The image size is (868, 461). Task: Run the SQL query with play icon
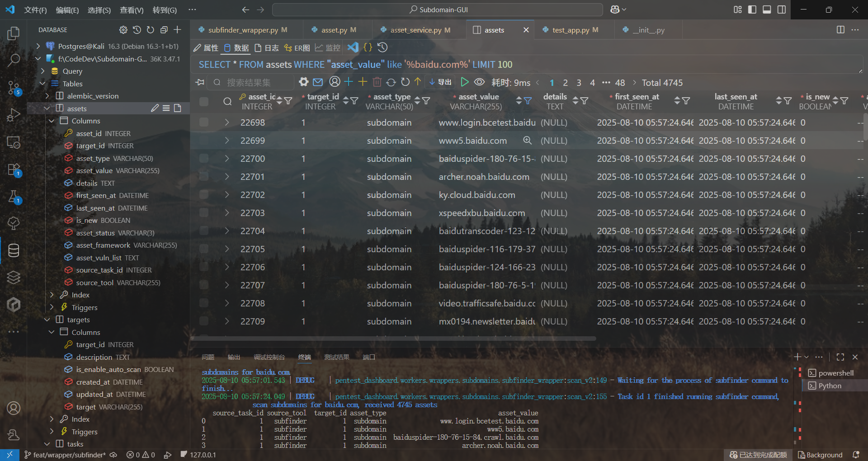pyautogui.click(x=464, y=82)
